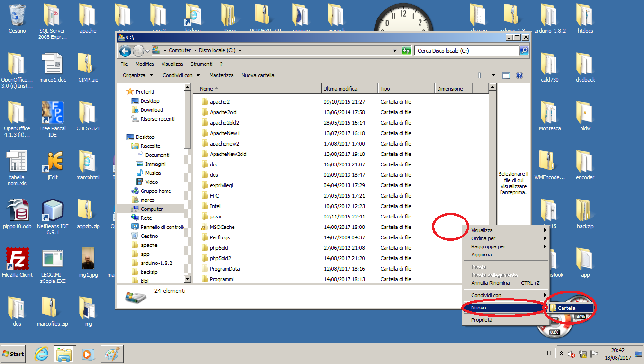Open Internet Explorer from the taskbar
The image size is (644, 364).
(42, 354)
